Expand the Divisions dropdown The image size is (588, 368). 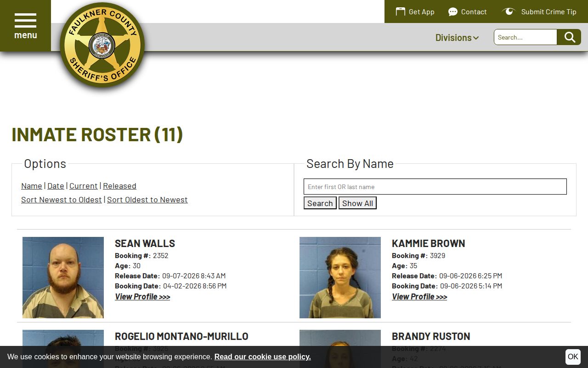pyautogui.click(x=457, y=37)
